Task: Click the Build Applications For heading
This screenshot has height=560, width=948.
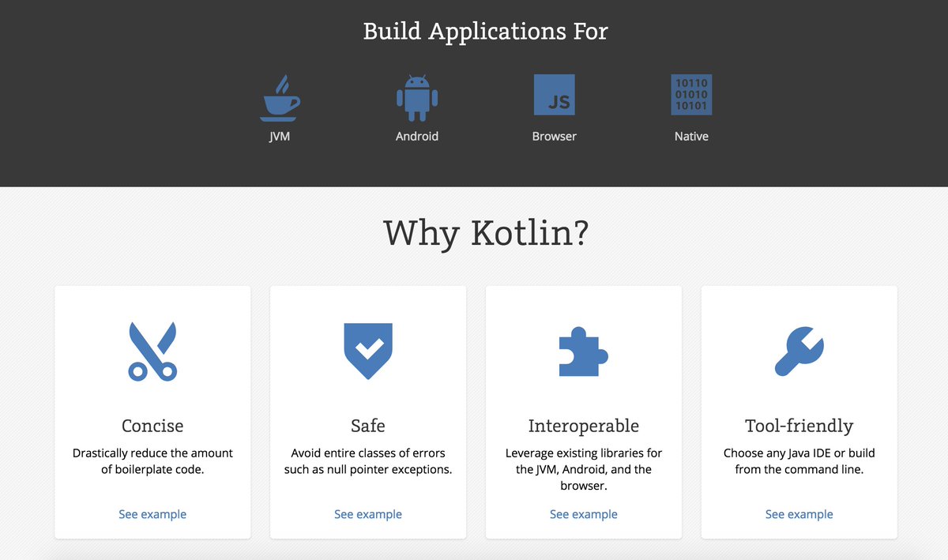Action: 484,31
